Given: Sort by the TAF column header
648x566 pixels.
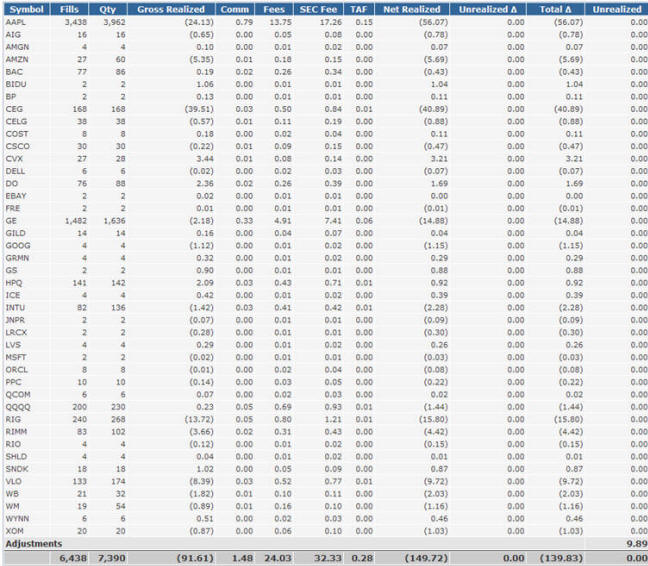Looking at the screenshot, I should point(359,9).
